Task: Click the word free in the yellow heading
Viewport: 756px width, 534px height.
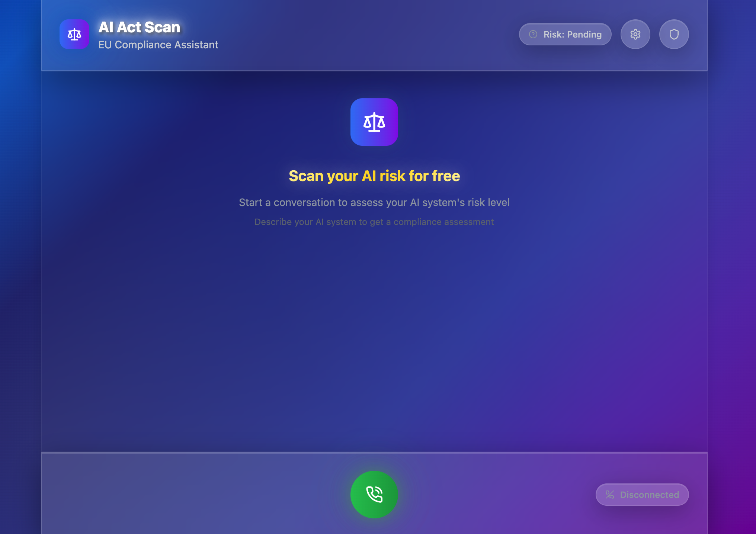Action: tap(446, 176)
